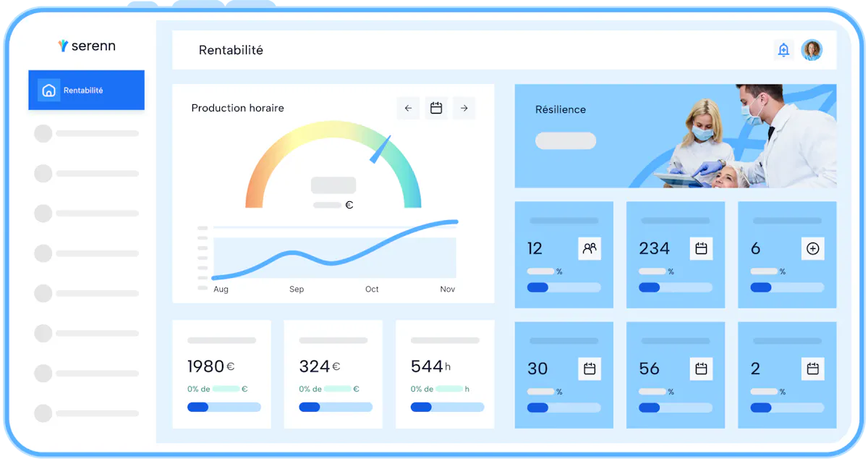Click the Sep label on the chart
This screenshot has height=459, width=868.
[x=297, y=290]
